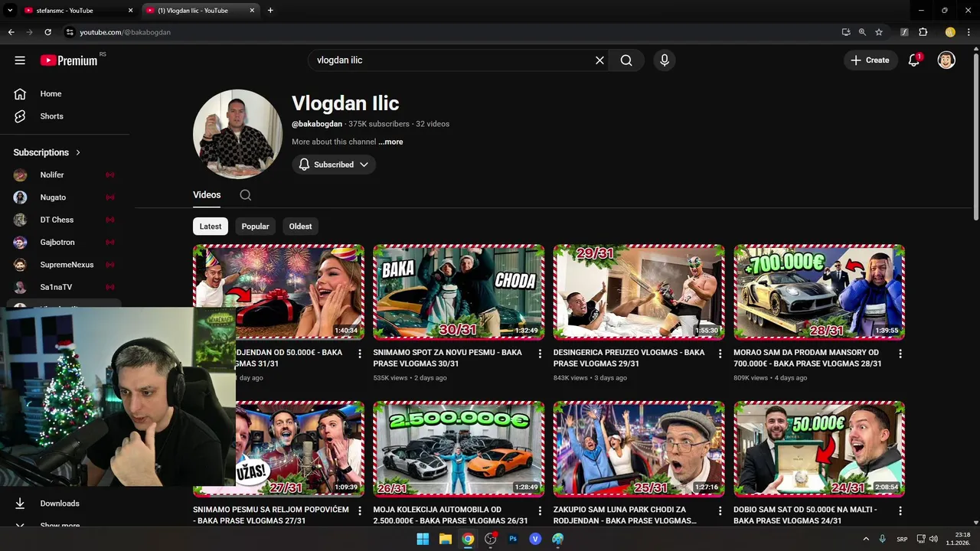
Task: Open the 2.500.000€ car collection thumbnail
Action: [459, 449]
